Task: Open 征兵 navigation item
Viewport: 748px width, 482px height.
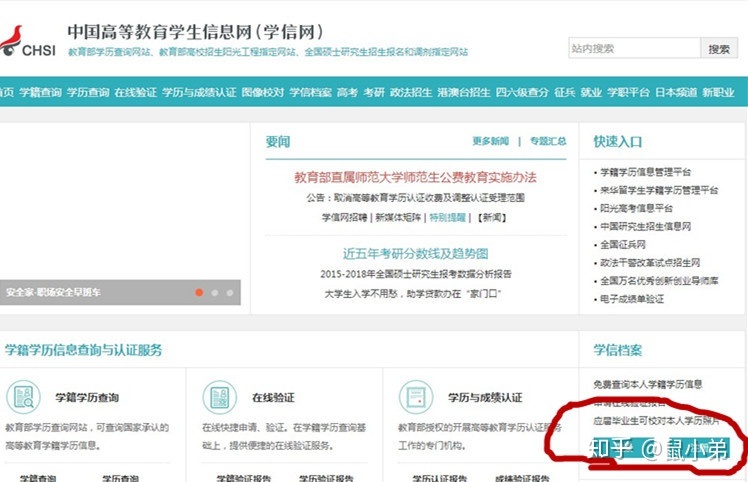Action: 565,92
